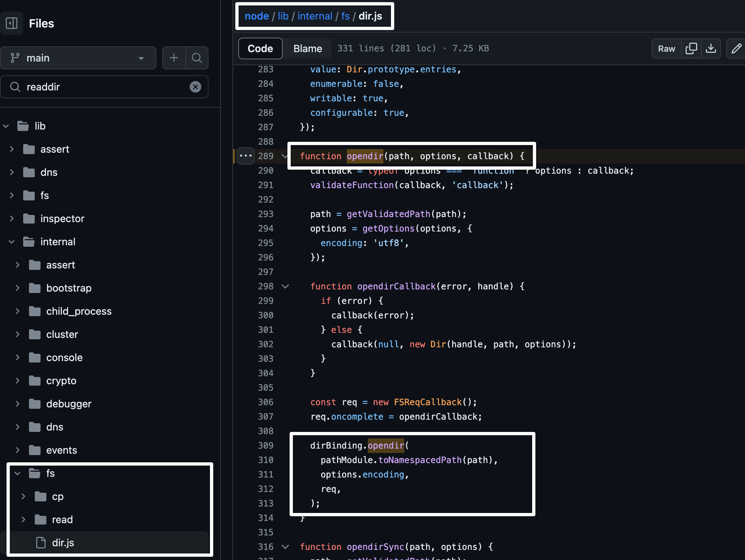The image size is (745, 560).
Task: Collapse opendirSync function at line 316
Action: click(x=285, y=547)
